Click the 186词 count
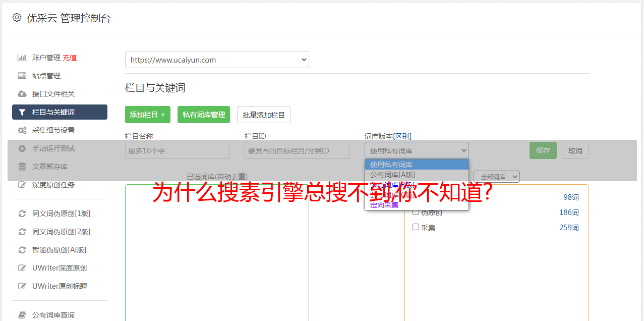 [x=569, y=212]
